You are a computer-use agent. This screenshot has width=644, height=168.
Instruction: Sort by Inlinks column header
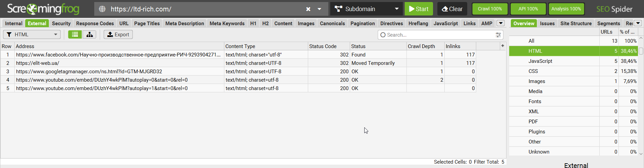coord(460,46)
